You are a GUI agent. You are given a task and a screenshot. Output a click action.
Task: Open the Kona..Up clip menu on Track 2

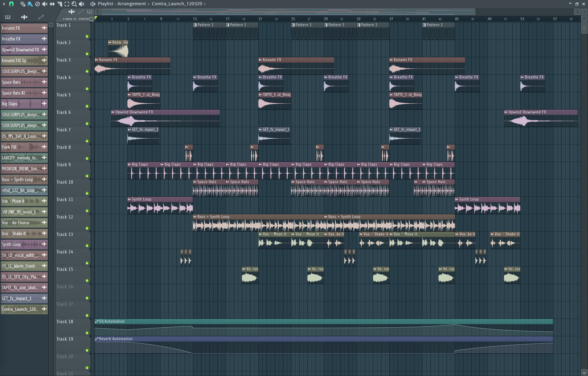click(110, 42)
